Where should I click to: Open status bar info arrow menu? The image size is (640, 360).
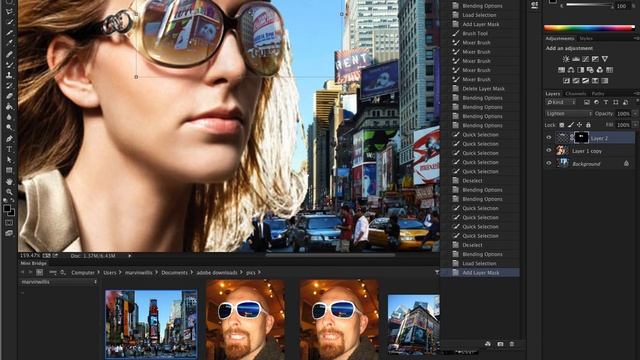click(x=130, y=256)
